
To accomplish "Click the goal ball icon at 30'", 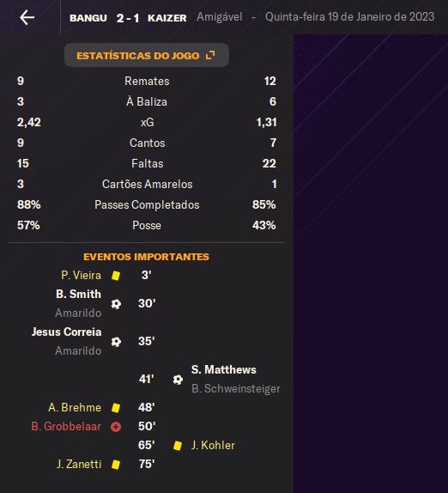I will [x=116, y=304].
